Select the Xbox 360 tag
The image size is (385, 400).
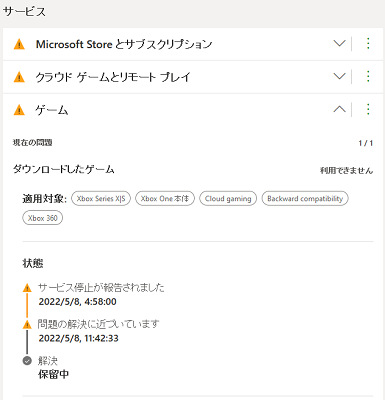click(x=43, y=218)
